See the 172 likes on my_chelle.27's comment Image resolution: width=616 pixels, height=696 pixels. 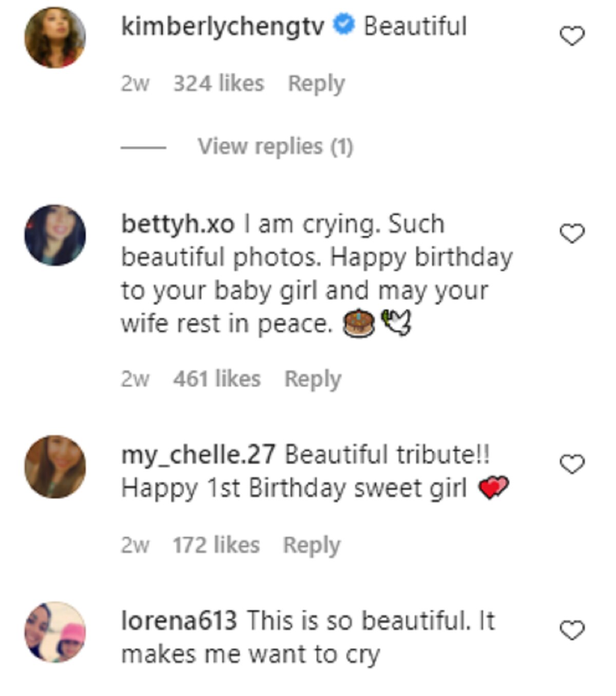tap(216, 545)
